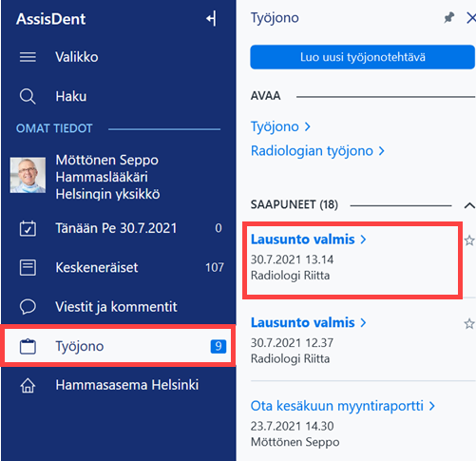Star the 12.37 Lausunto valmis task
Viewport: 476px width, 461px height.
[469, 324]
